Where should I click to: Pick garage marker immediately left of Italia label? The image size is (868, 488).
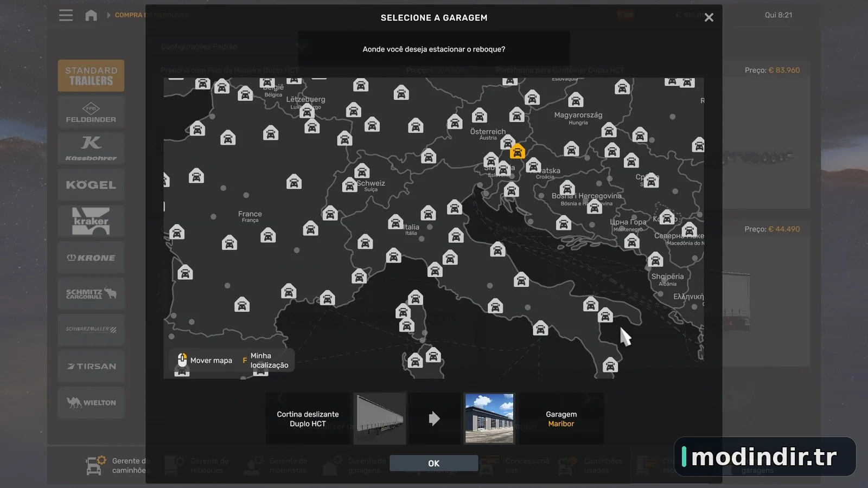pyautogui.click(x=395, y=222)
